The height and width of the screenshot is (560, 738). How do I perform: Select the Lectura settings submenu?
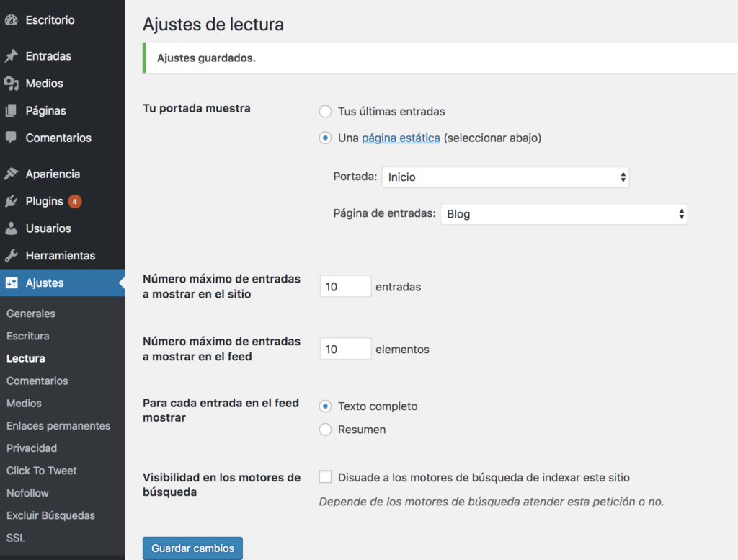point(26,358)
